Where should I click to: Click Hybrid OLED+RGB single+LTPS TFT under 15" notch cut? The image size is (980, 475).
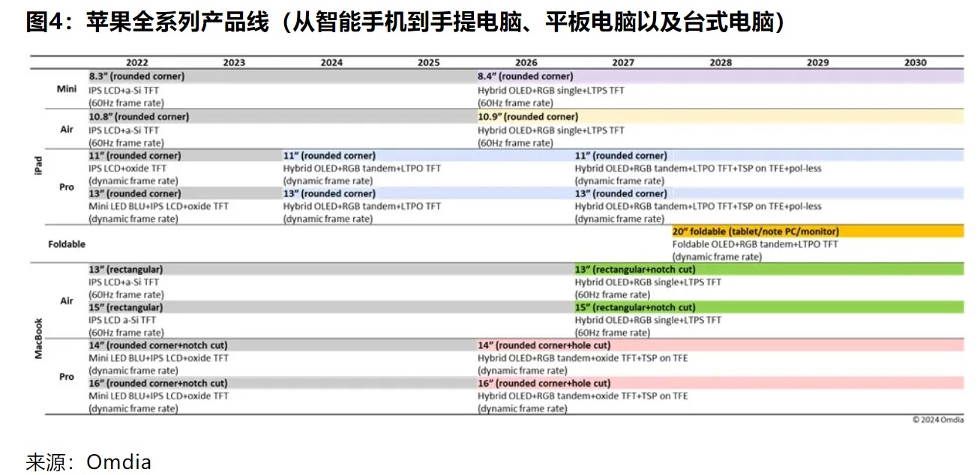pyautogui.click(x=648, y=320)
